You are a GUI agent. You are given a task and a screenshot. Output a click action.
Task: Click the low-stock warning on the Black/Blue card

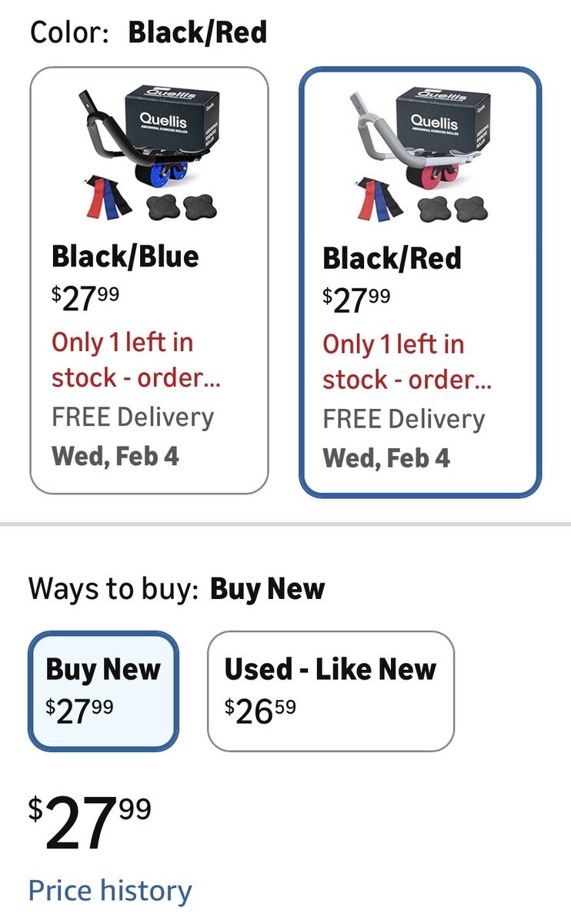click(x=135, y=360)
